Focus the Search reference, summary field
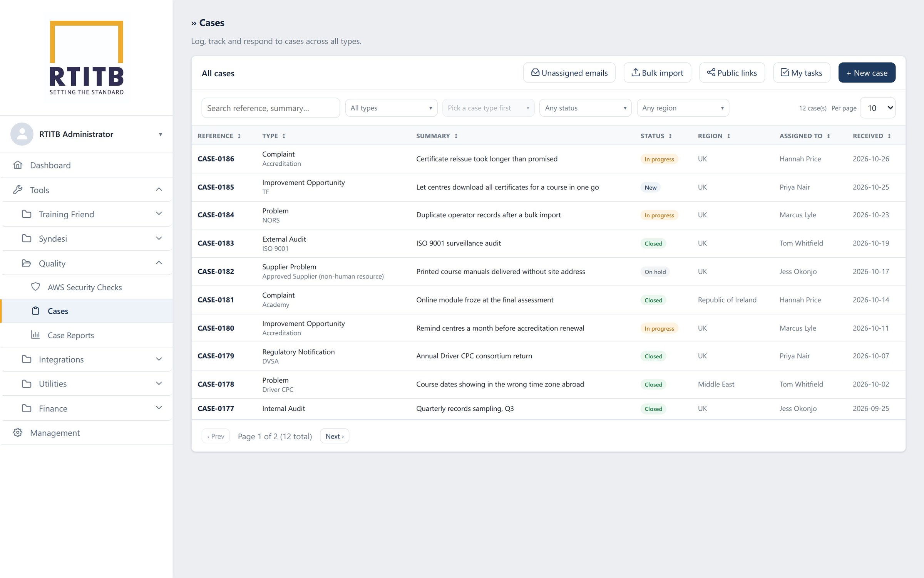Screen dimensions: 924x578 tap(271, 108)
